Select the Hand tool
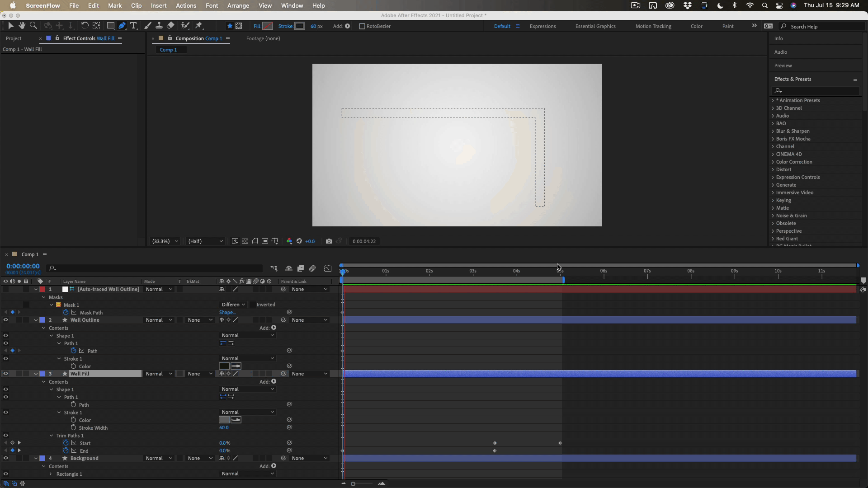The height and width of the screenshot is (488, 868). [22, 26]
